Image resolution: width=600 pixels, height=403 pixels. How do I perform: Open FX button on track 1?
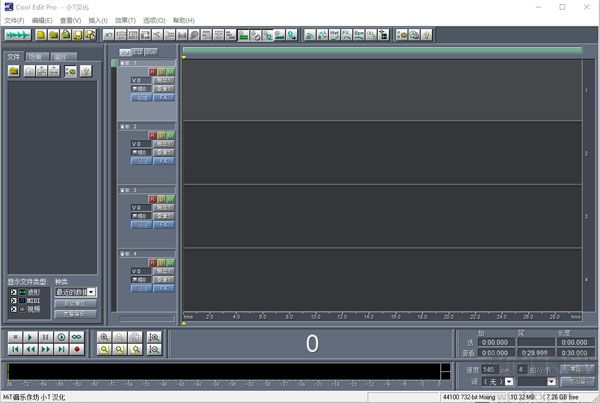click(x=164, y=98)
